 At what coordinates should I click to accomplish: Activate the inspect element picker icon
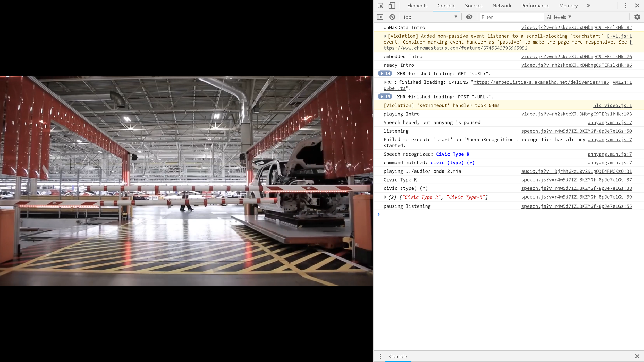click(380, 6)
